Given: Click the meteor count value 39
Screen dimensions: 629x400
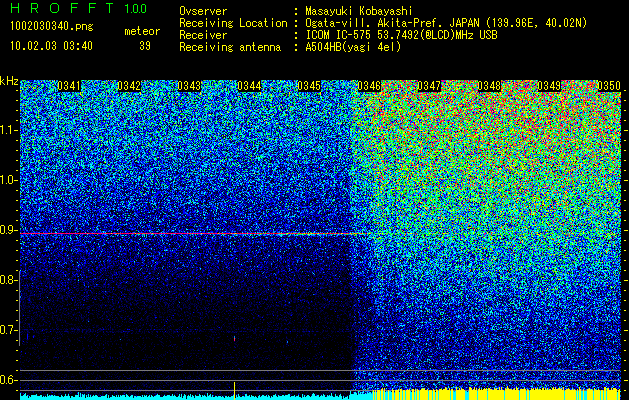Looking at the screenshot, I should 145,46.
